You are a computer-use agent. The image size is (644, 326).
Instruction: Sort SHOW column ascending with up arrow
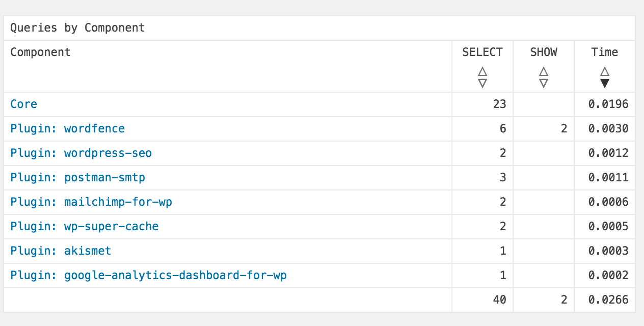(x=544, y=72)
